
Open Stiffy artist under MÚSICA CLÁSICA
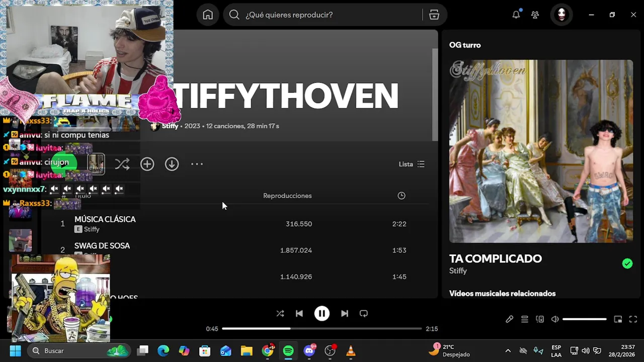(92, 229)
